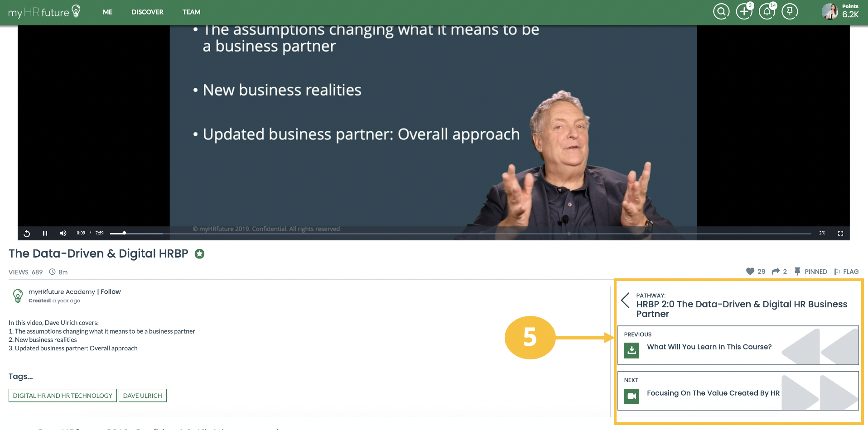Collapse pathway with back chevron
868x430 pixels.
tap(626, 300)
